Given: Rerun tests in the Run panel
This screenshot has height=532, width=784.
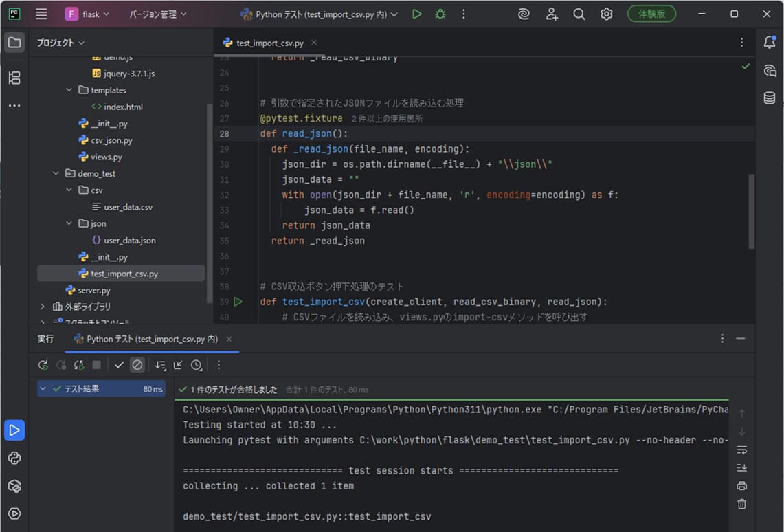Looking at the screenshot, I should click(43, 365).
